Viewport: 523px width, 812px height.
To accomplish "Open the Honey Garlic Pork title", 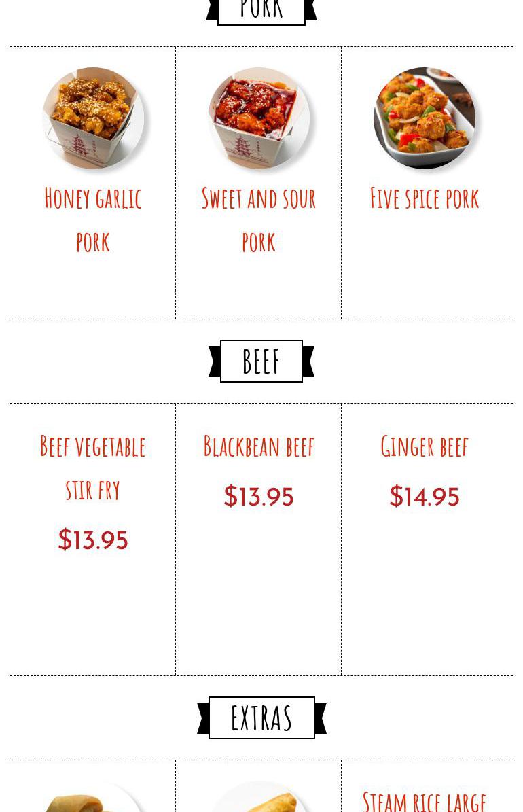I will coord(92,220).
